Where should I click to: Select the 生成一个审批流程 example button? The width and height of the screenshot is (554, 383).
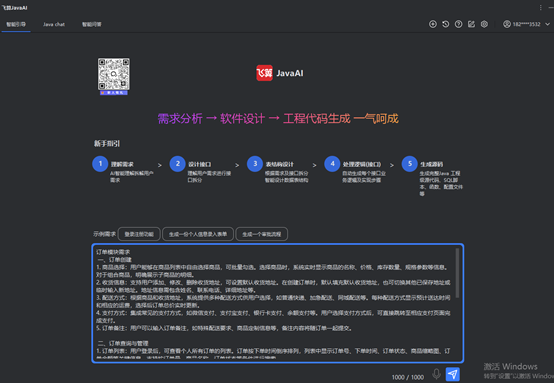(262, 234)
